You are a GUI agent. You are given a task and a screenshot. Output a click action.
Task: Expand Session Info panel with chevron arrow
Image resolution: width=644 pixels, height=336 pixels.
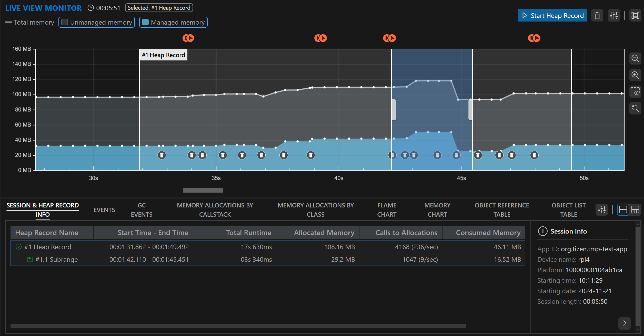click(625, 323)
